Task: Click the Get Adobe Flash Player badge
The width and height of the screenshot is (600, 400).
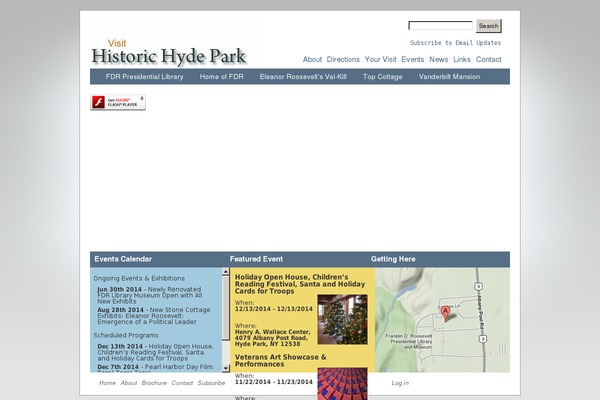Action: (118, 102)
